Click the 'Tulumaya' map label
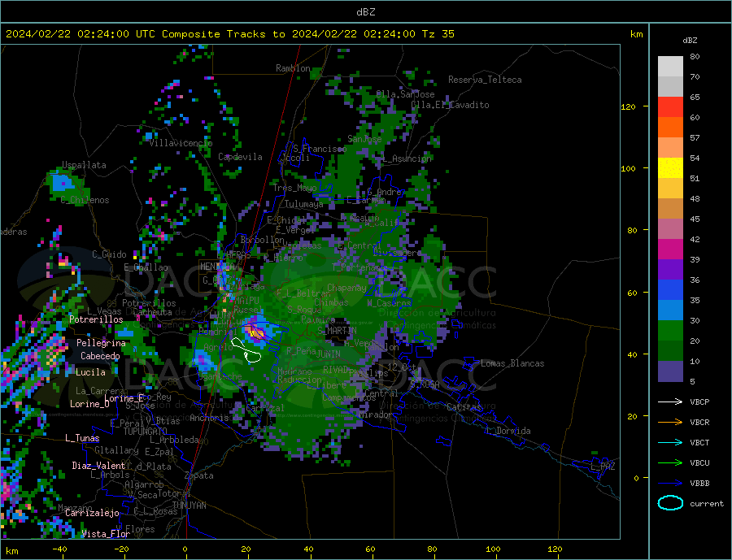732x560 pixels. [x=304, y=204]
